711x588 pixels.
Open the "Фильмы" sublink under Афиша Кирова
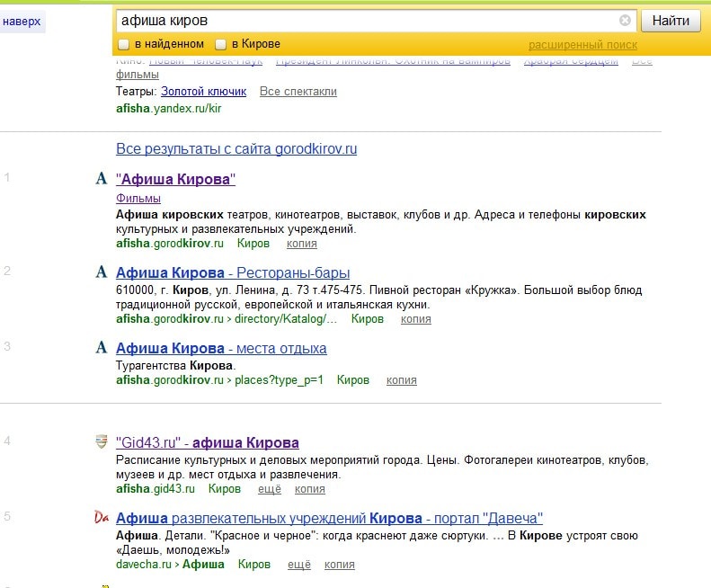138,198
